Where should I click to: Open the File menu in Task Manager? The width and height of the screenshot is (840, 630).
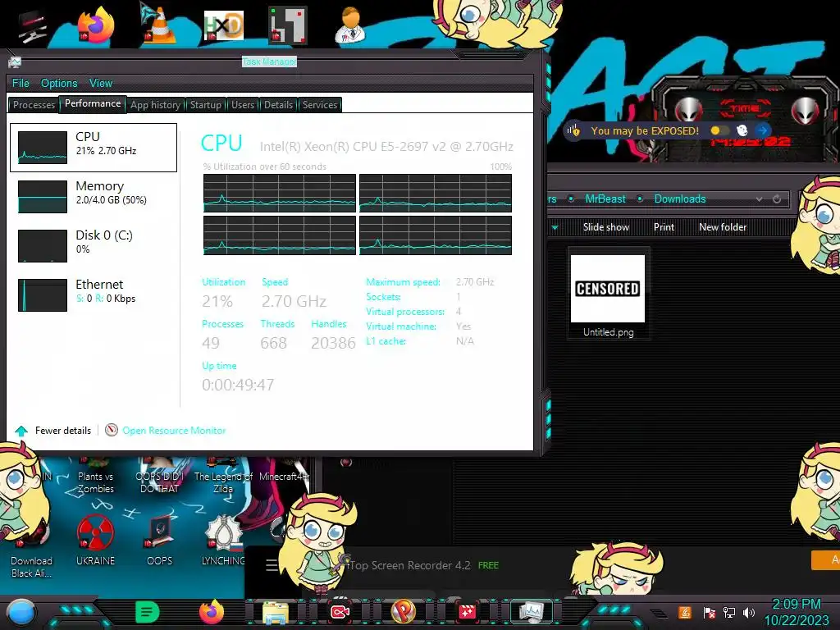[21, 83]
